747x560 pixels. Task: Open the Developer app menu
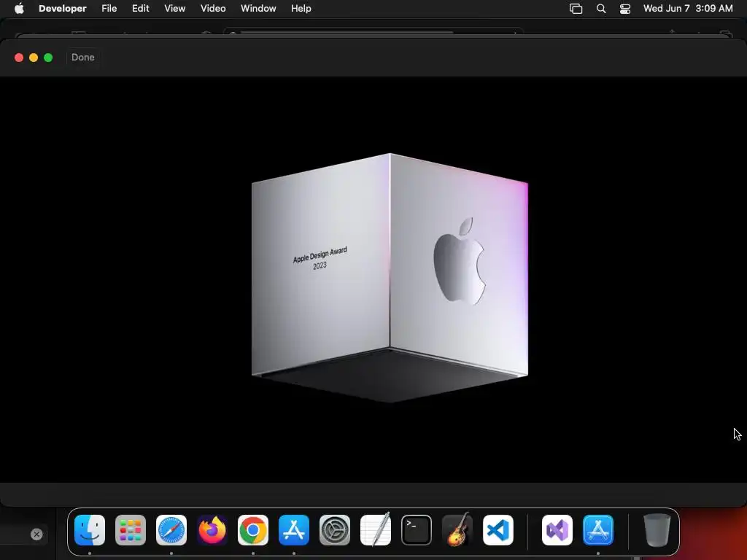63,8
